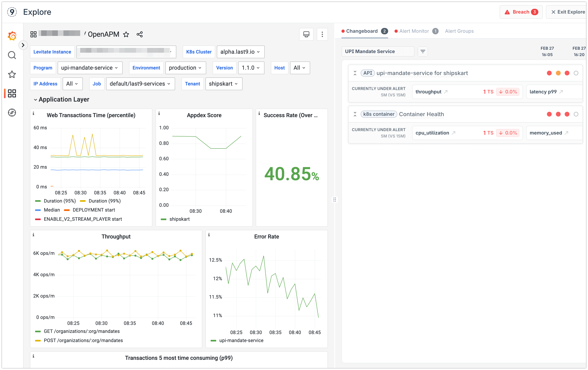Open the search panel in left sidebar
Image resolution: width=588 pixels, height=370 pixels.
coord(12,55)
